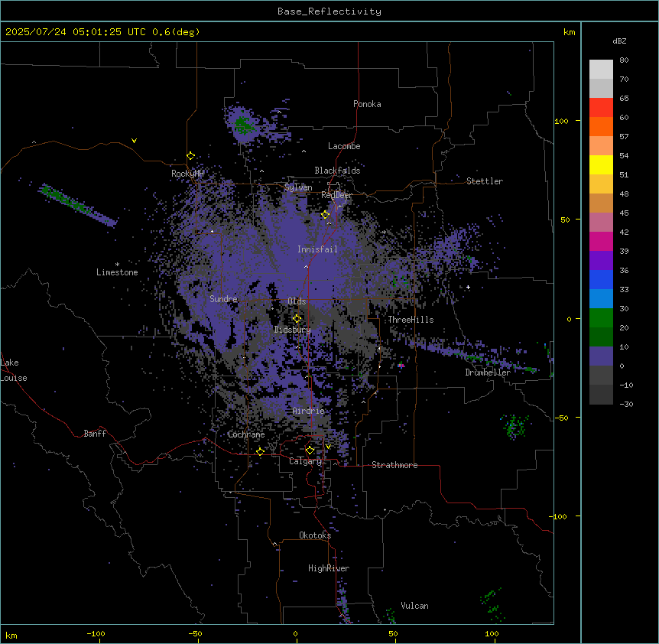Click the magenta marker west of Drumheller
The height and width of the screenshot is (644, 659).
click(x=401, y=366)
